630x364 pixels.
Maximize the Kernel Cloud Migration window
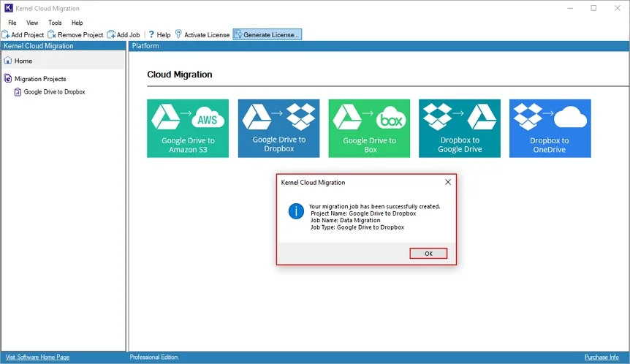593,8
